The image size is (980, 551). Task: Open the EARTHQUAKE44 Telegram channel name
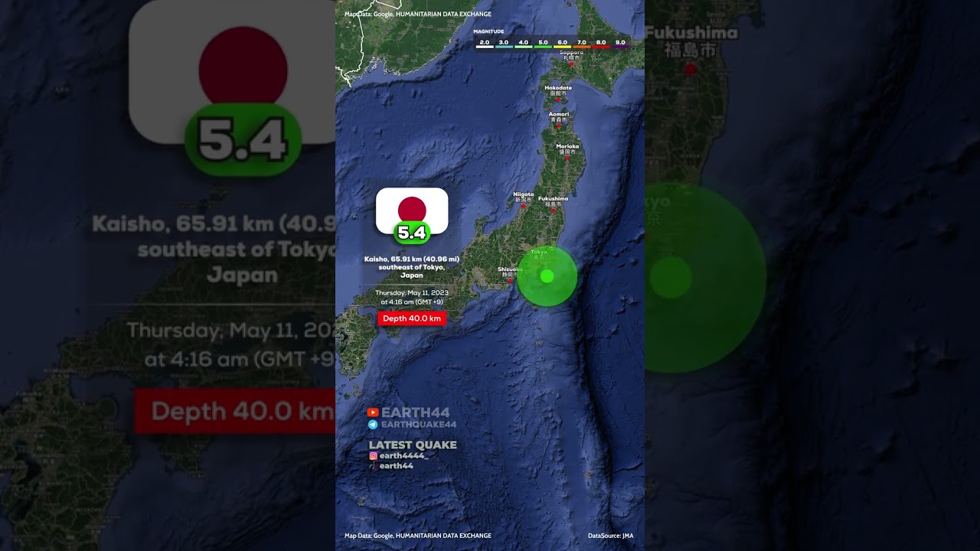pos(419,425)
